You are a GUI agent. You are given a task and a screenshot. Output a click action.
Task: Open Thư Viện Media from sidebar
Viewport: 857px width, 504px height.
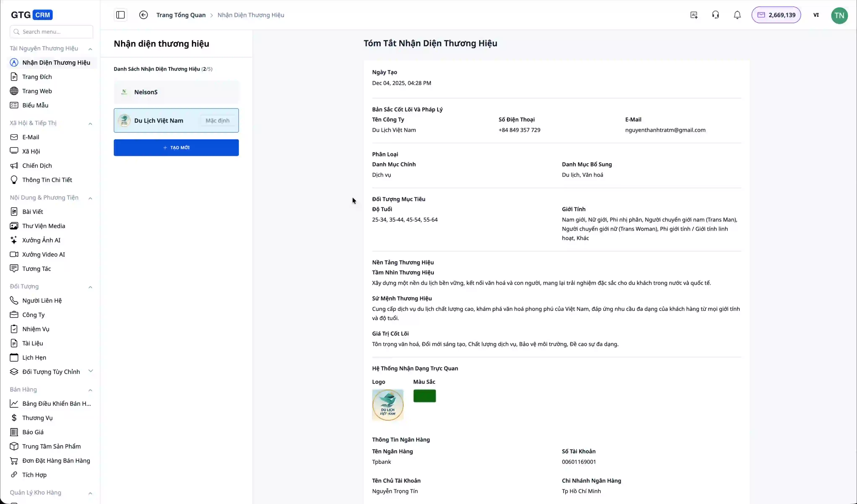coord(44,226)
